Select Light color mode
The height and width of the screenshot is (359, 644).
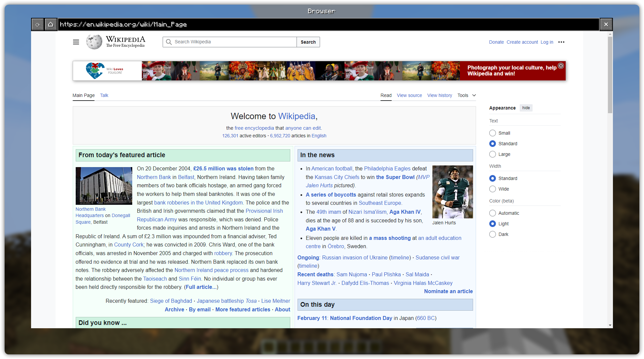point(493,224)
